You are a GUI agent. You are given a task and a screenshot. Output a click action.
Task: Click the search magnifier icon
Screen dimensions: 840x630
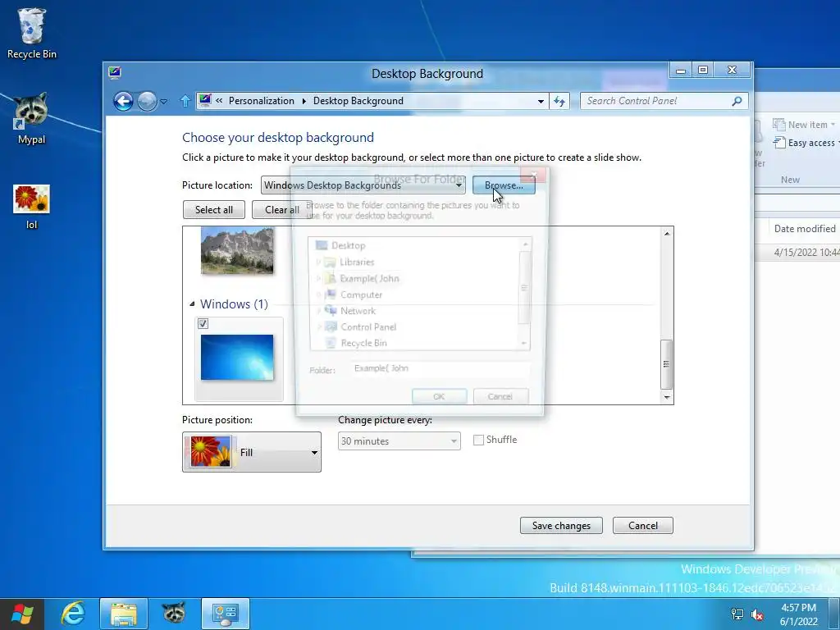(x=737, y=101)
